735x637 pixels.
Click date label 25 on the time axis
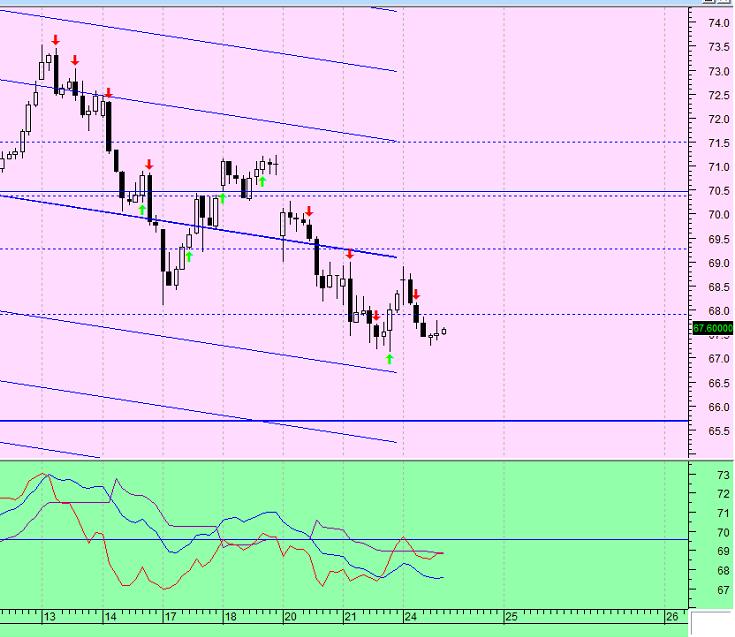pos(509,617)
